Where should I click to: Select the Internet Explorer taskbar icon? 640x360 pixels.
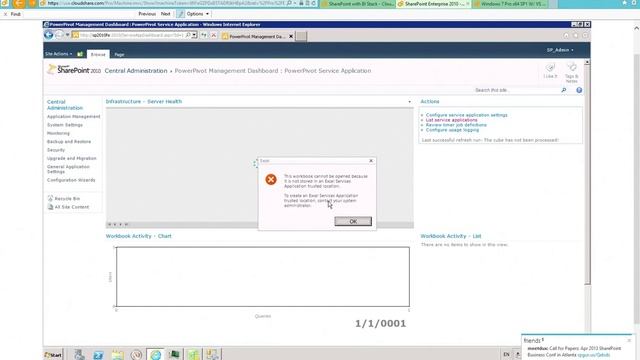coord(156,355)
